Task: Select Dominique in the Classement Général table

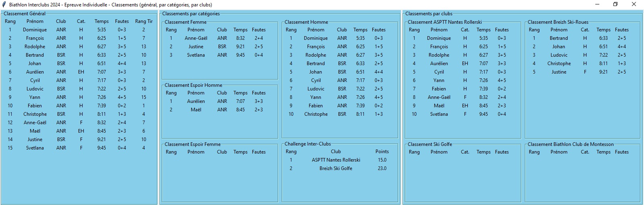Action: [x=35, y=30]
